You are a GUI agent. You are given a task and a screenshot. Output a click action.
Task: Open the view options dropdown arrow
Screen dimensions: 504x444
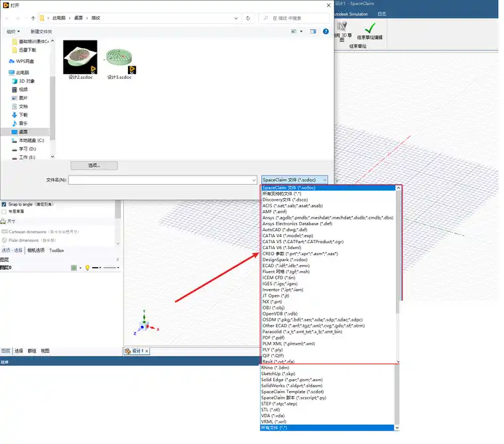(x=301, y=31)
